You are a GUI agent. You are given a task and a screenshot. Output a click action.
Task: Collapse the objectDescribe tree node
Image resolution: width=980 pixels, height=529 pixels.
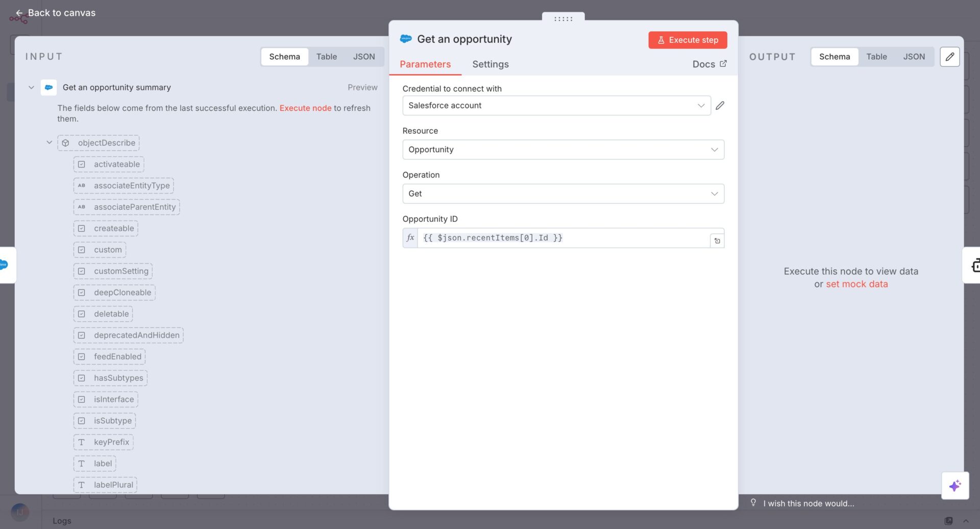click(x=50, y=142)
